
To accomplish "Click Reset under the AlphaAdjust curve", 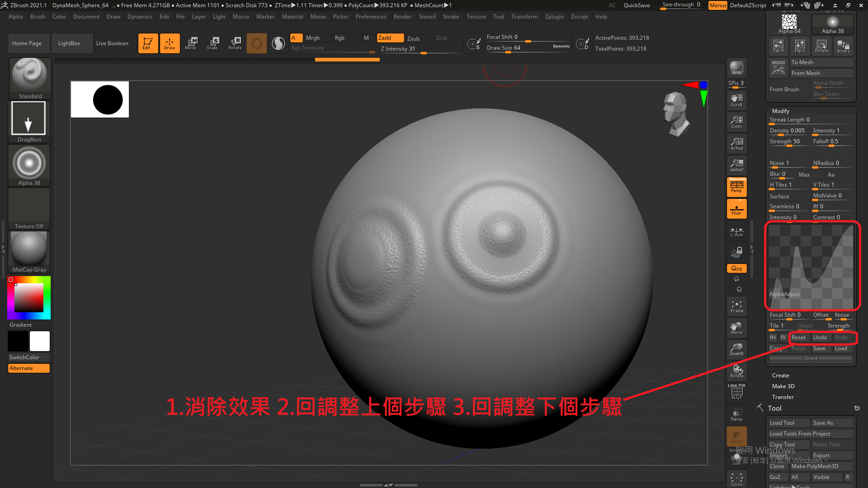I will point(798,338).
